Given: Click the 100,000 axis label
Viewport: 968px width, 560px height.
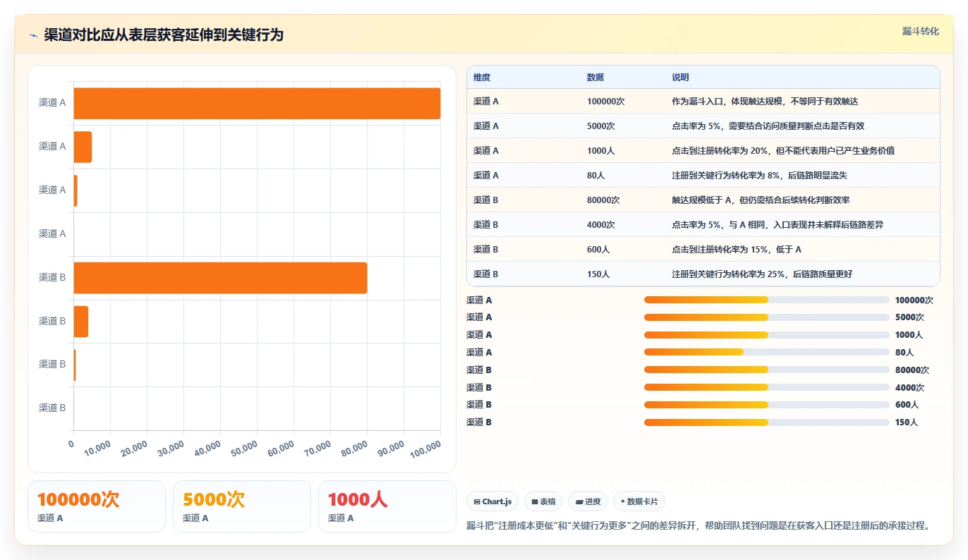Looking at the screenshot, I should point(425,449).
